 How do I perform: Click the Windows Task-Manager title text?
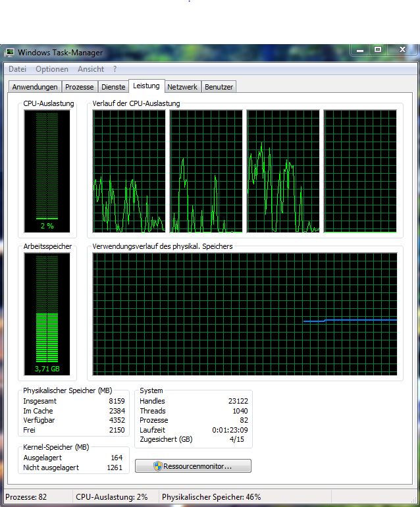[x=60, y=53]
